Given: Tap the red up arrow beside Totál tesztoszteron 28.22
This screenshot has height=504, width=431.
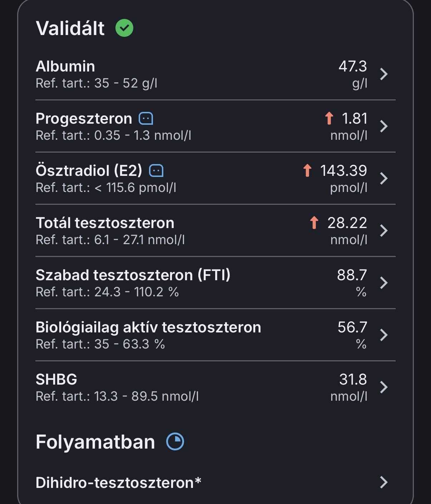Looking at the screenshot, I should tap(314, 223).
